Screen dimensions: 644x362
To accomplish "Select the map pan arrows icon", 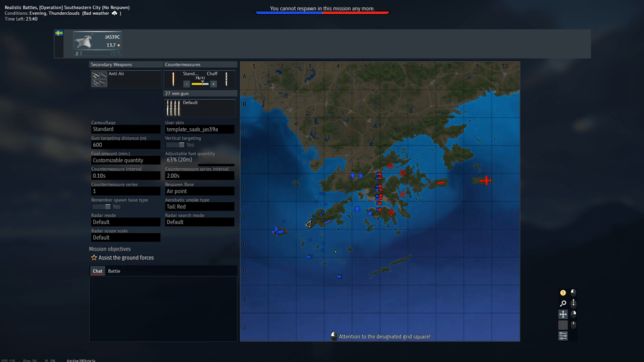I will pyautogui.click(x=563, y=314).
